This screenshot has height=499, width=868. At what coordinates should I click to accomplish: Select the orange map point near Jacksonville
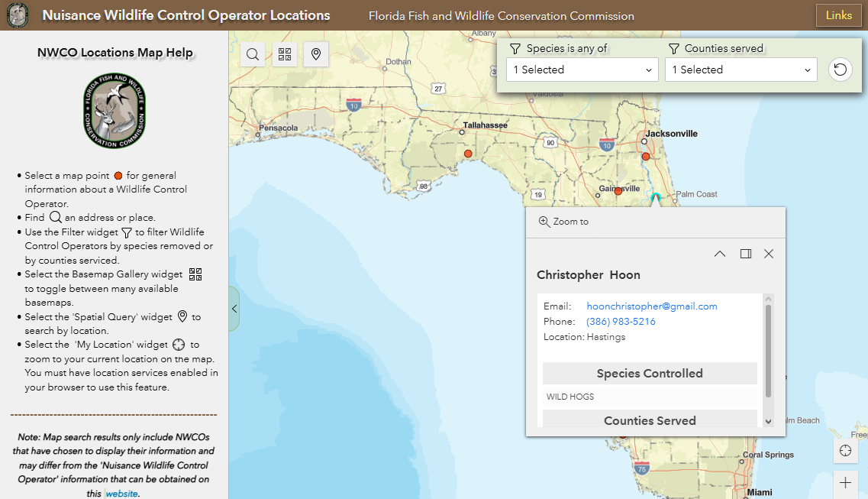[646, 156]
